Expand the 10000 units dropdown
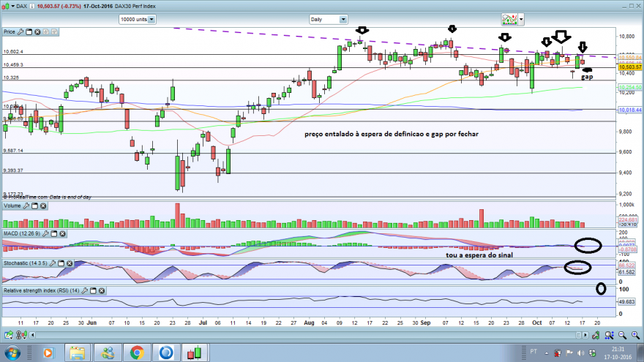This screenshot has width=644, height=362. (x=151, y=19)
